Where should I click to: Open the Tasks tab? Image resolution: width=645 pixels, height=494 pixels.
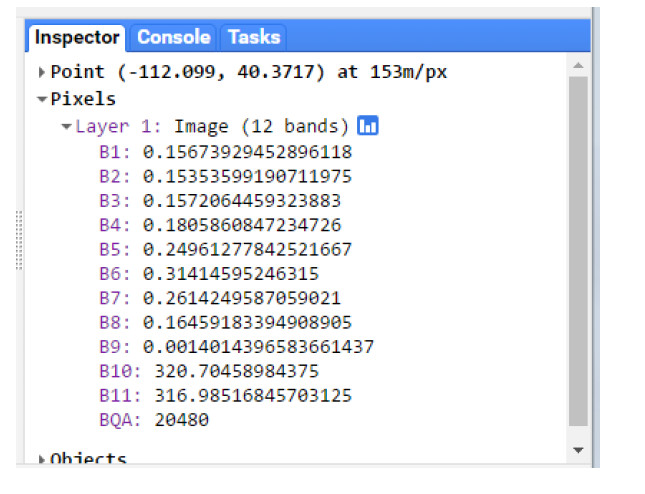coord(254,37)
